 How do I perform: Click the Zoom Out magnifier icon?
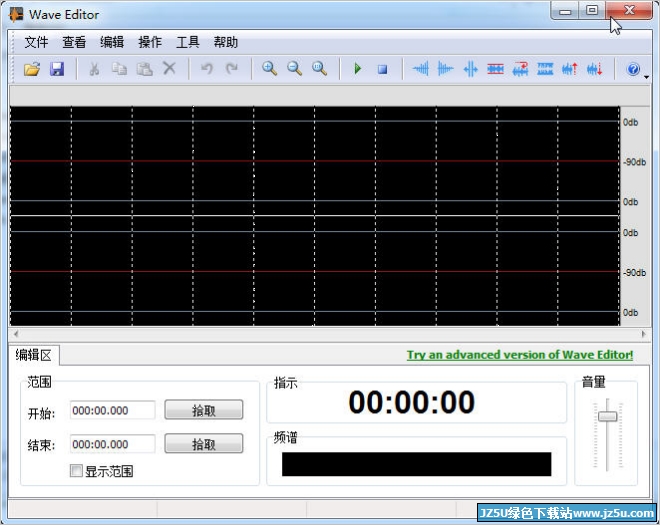click(x=294, y=68)
